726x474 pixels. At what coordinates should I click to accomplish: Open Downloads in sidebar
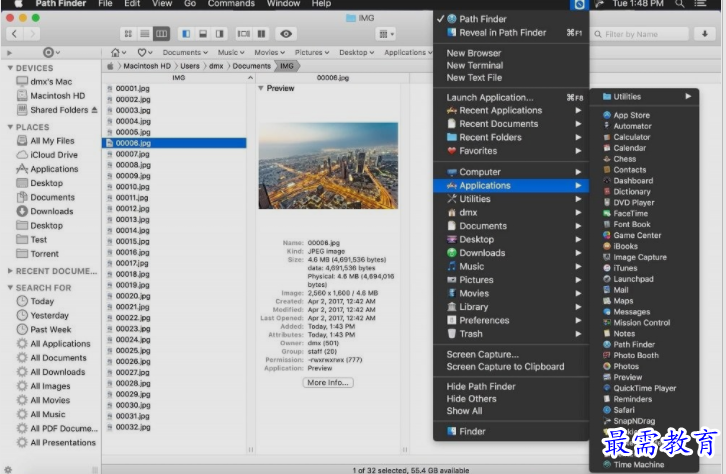pyautogui.click(x=45, y=211)
